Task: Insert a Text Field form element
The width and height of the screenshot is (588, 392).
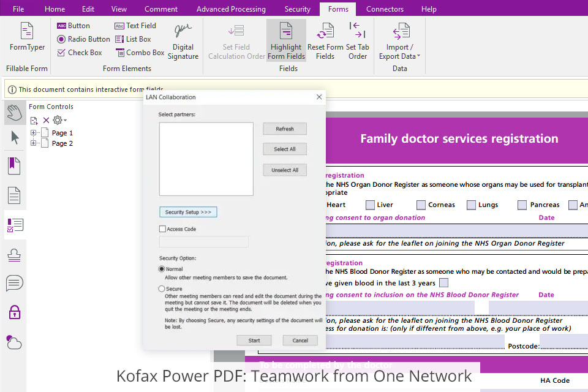Action: click(x=135, y=26)
